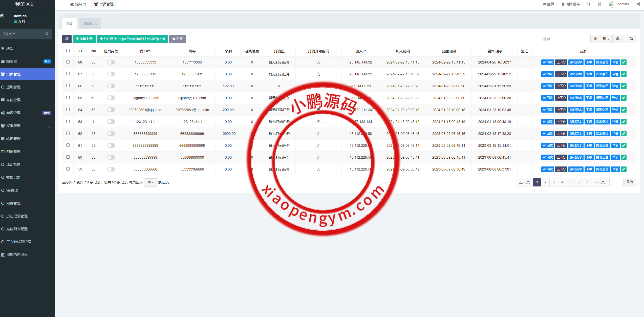Click green edit pencil for user 68
The image size is (644, 317).
click(x=624, y=62)
